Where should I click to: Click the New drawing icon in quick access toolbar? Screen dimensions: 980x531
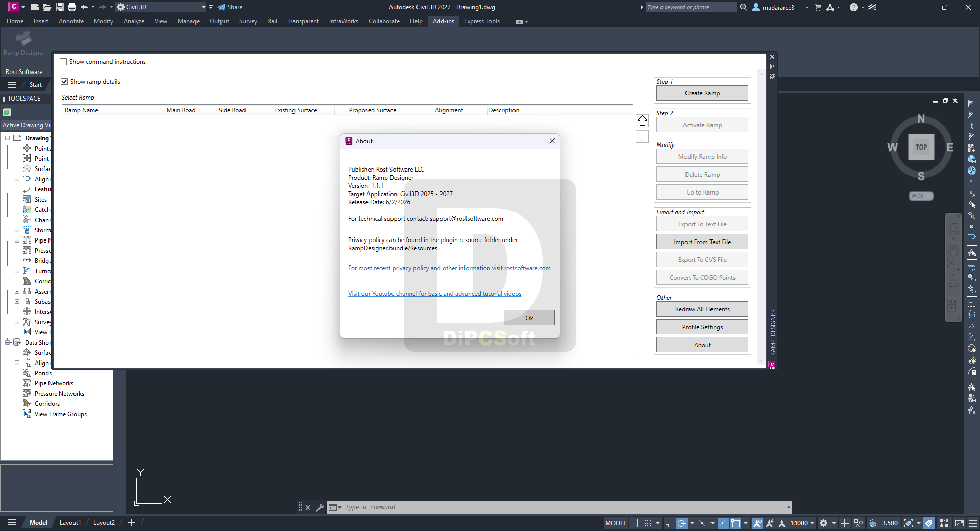[35, 7]
